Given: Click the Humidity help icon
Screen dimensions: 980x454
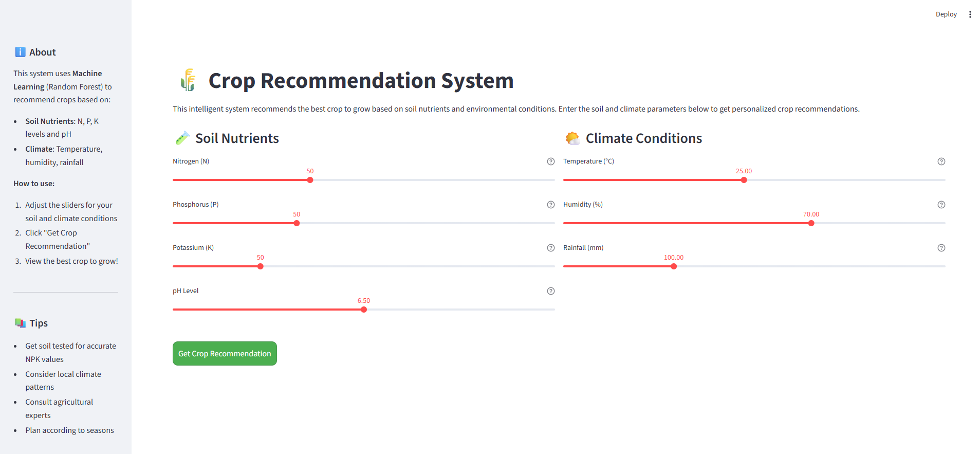Looking at the screenshot, I should pyautogui.click(x=941, y=205).
